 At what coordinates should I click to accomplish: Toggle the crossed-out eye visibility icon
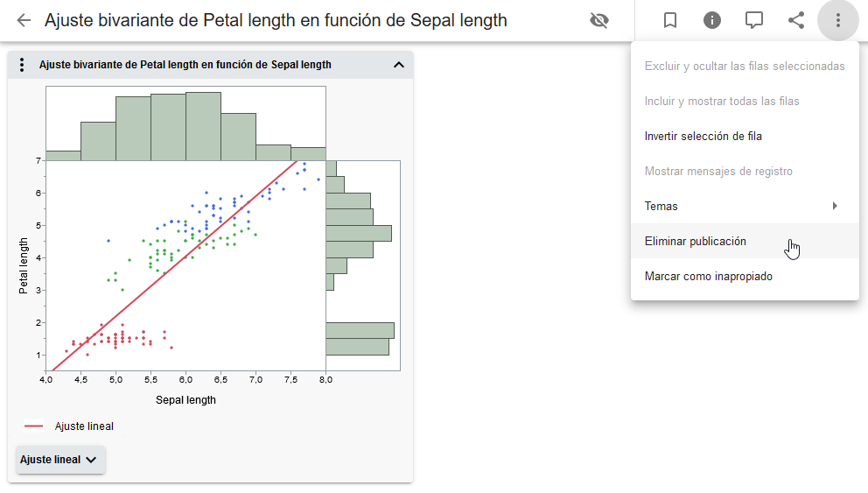599,20
